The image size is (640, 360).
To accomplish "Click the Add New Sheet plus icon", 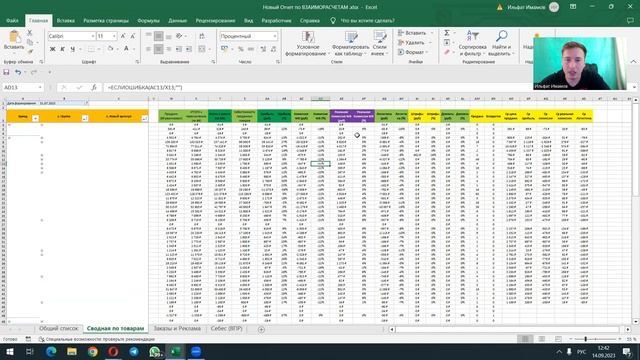I will pyautogui.click(x=261, y=329).
